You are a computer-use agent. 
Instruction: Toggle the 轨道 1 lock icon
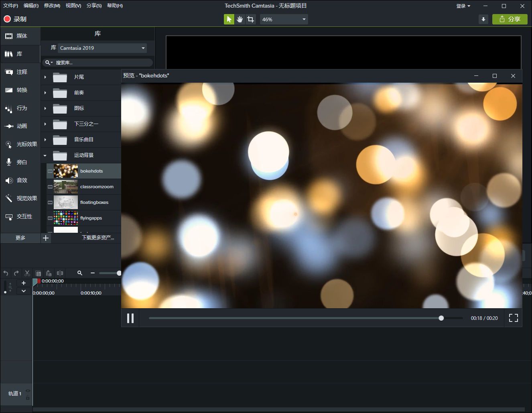click(x=28, y=397)
